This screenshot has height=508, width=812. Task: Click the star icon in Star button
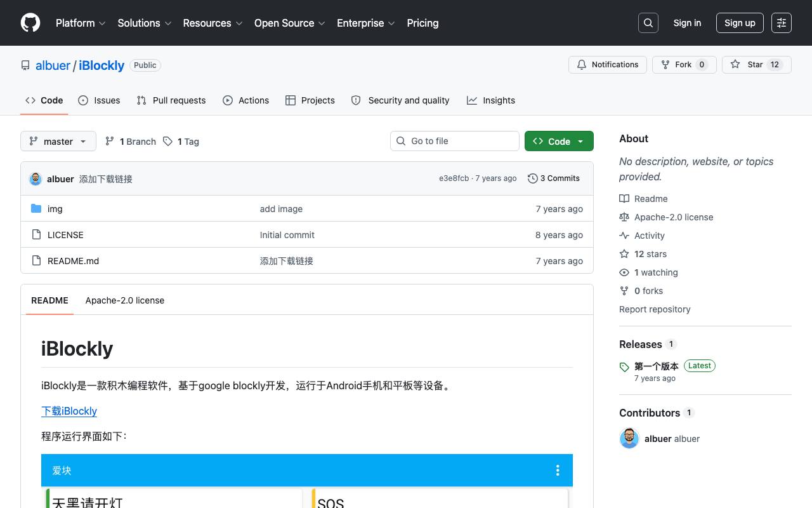click(x=735, y=65)
